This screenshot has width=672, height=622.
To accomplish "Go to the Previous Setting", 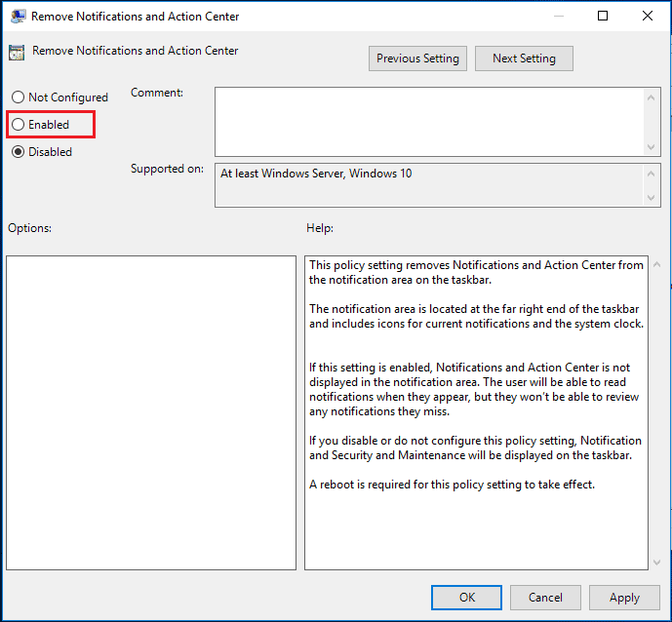I will coord(417,58).
